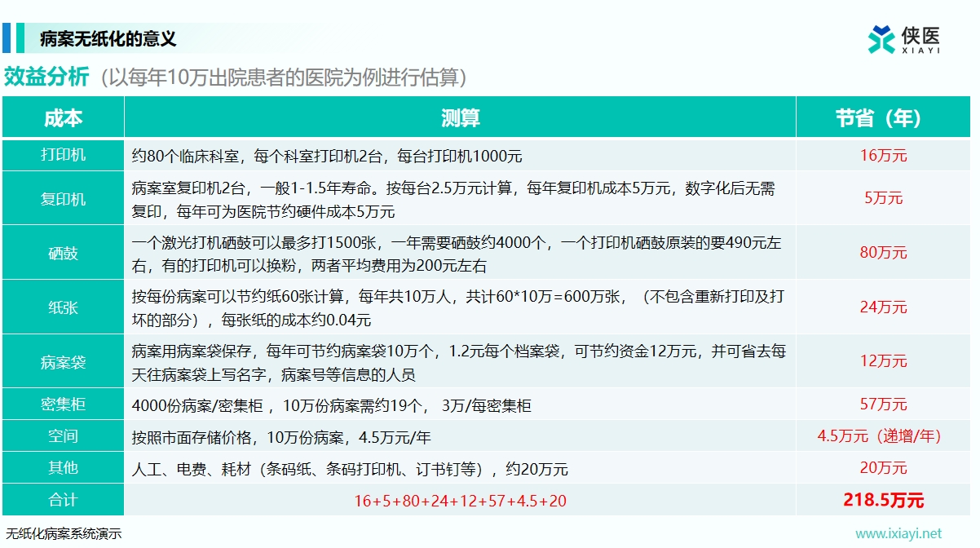Select the 复印机 row label

63,199
